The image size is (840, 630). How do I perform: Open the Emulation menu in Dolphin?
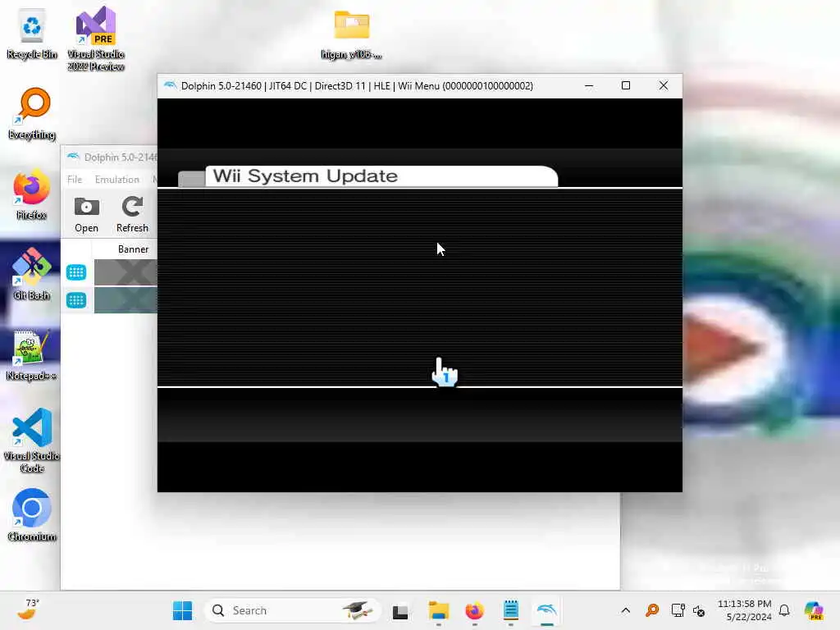116,180
